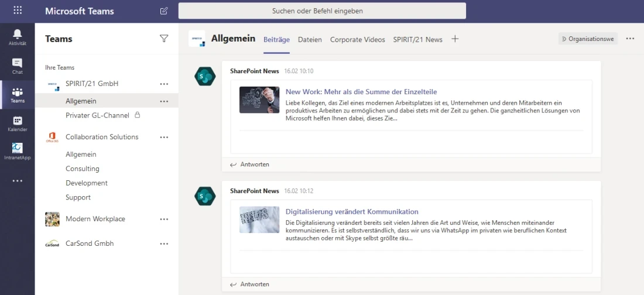Click SharePoint News avatar on the 10:12 post

pyautogui.click(x=205, y=196)
